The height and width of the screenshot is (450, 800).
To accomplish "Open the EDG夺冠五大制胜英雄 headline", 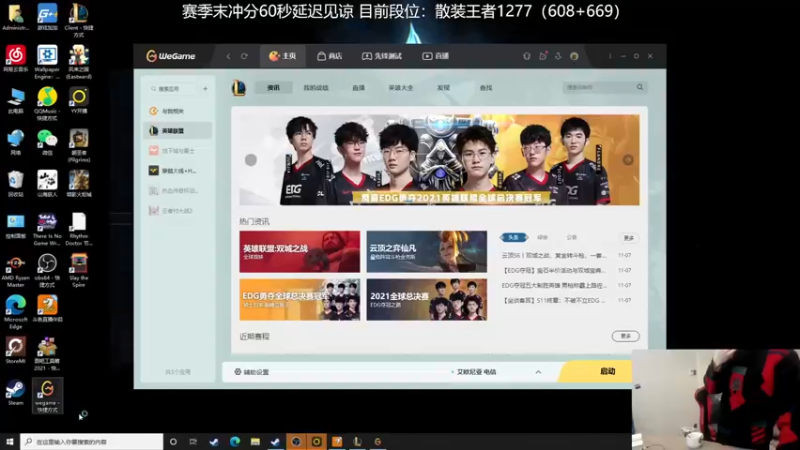I will pyautogui.click(x=554, y=285).
